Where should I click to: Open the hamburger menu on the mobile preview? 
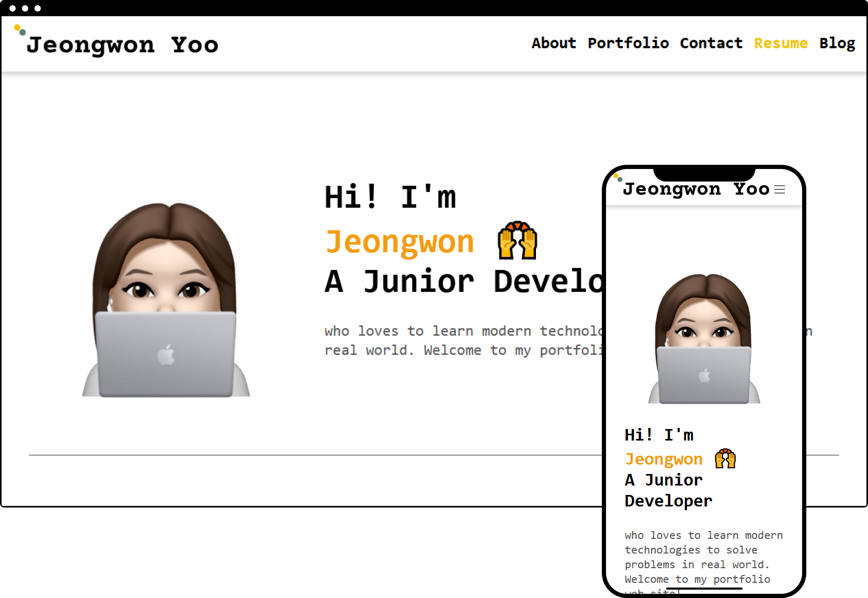780,189
